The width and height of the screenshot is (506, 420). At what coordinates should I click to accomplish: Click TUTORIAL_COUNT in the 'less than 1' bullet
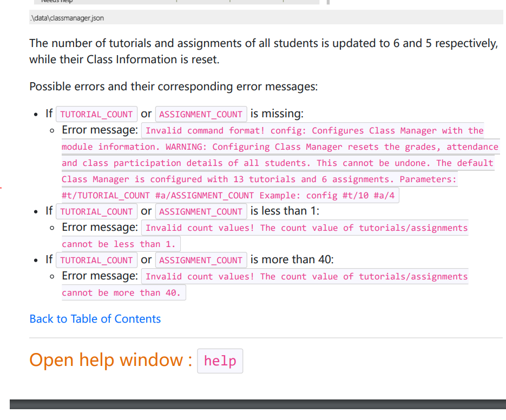click(x=96, y=211)
